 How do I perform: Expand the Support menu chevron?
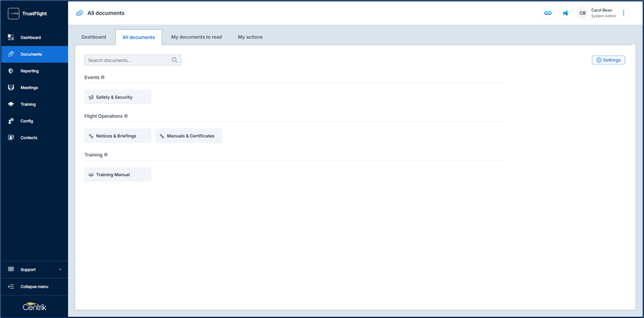click(x=60, y=270)
